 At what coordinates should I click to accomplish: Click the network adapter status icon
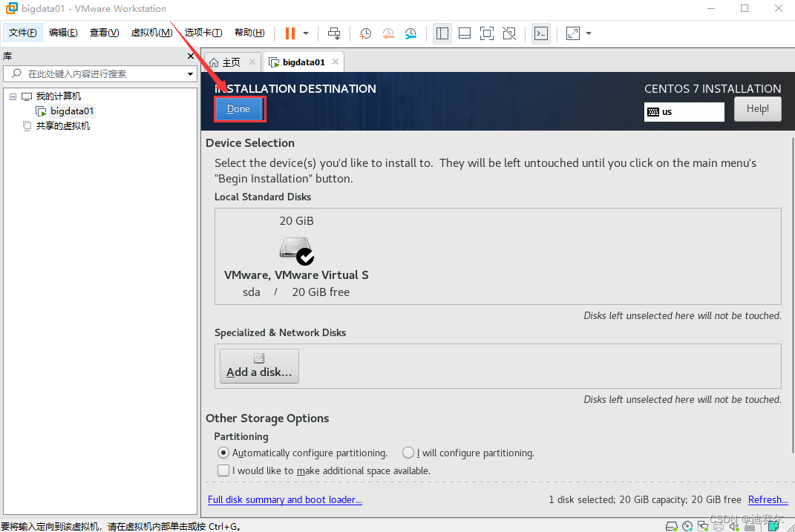[703, 526]
